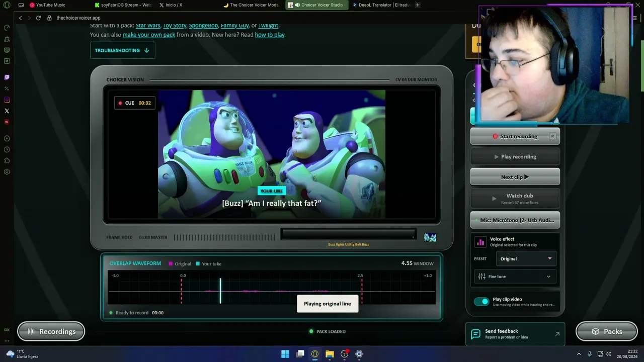Click the 'how to play' link
644x362 pixels.
[270, 35]
